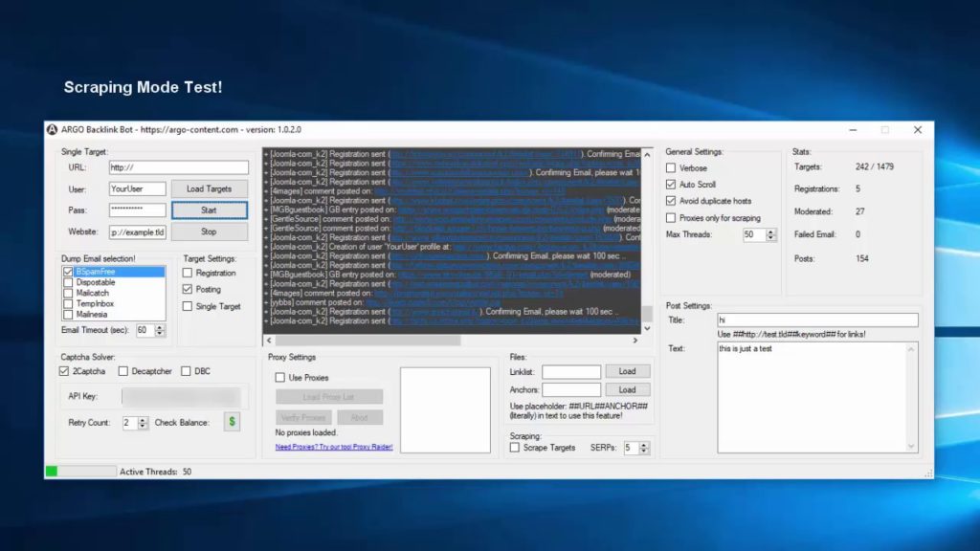
Task: Decrease the SERPs value
Action: [644, 452]
